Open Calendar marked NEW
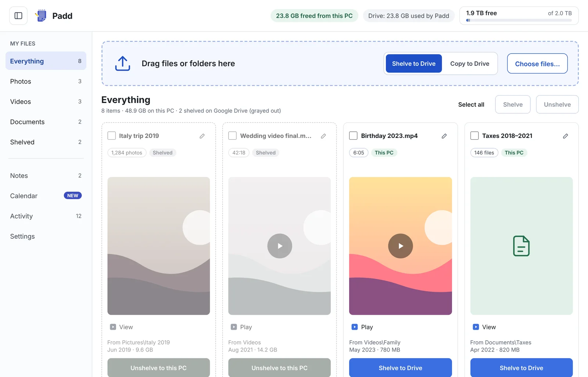Screen dimensions: 588x377 pos(46,196)
